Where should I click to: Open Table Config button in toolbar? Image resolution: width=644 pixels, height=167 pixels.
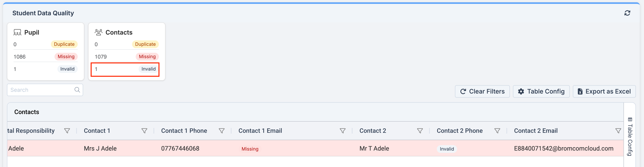[x=541, y=91]
